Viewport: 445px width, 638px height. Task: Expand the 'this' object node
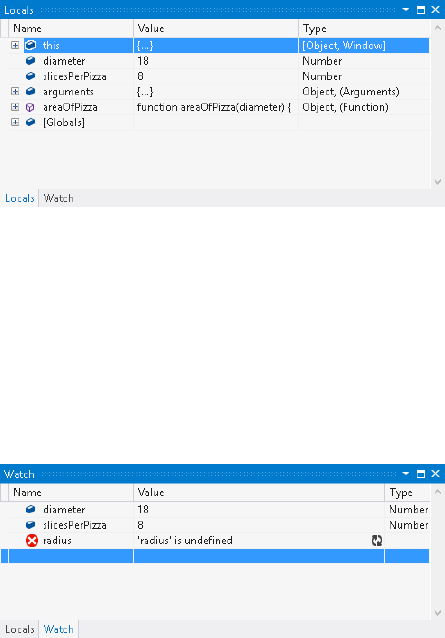15,45
